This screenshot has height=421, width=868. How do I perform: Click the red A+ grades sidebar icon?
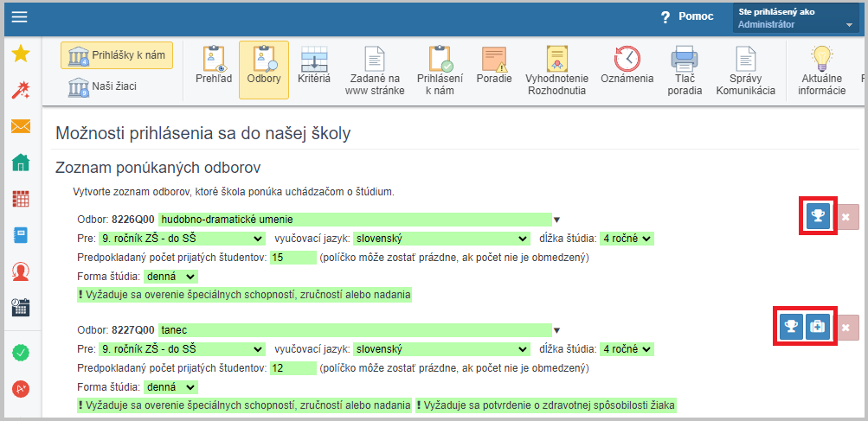21,388
